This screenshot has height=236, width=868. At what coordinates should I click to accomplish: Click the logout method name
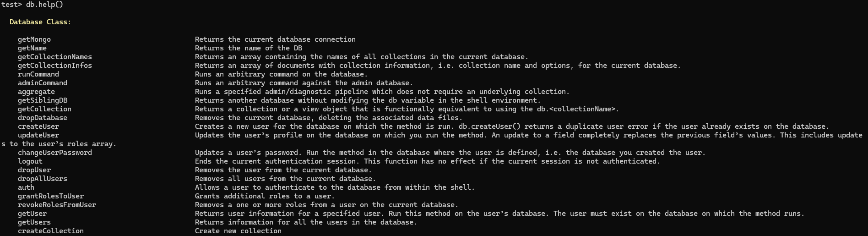click(30, 161)
